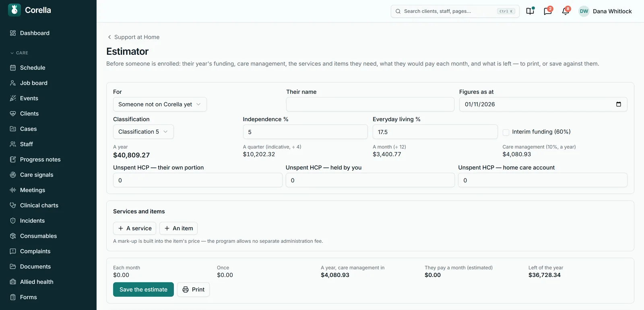Click the Documents folder icon

tap(13, 267)
